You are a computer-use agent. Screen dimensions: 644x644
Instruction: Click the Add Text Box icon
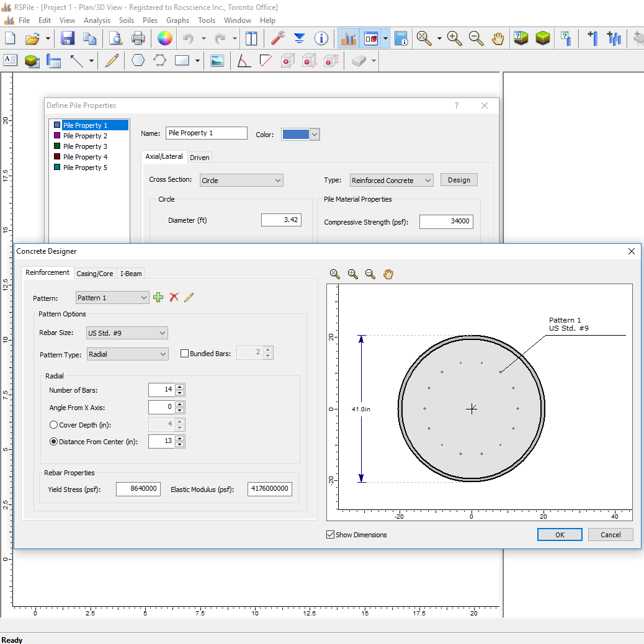11,61
